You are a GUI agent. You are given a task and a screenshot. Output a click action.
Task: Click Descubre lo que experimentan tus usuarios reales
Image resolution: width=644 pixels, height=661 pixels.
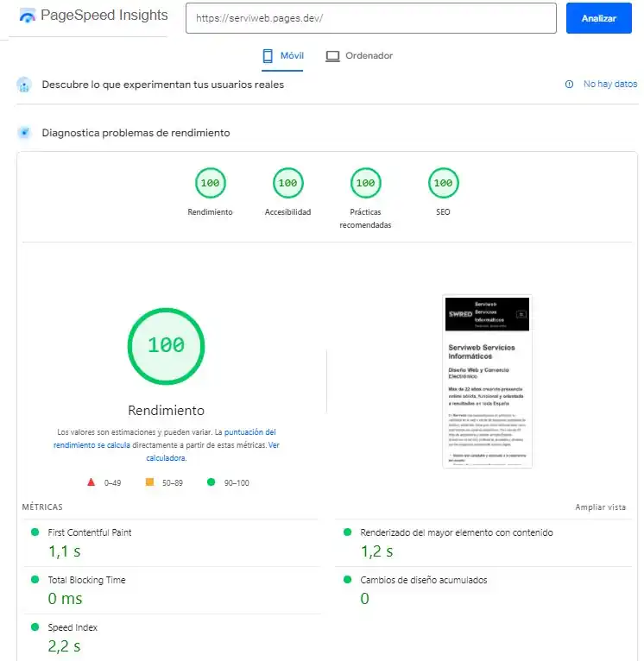click(x=163, y=85)
